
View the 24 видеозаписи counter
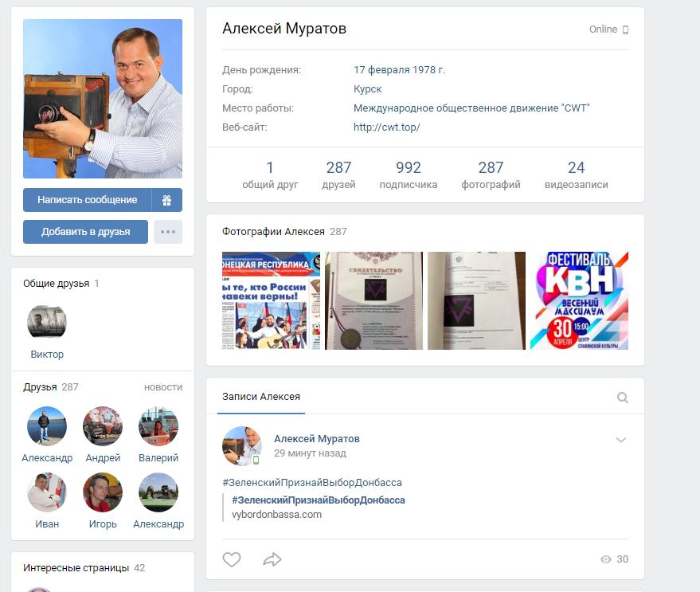tap(576, 174)
